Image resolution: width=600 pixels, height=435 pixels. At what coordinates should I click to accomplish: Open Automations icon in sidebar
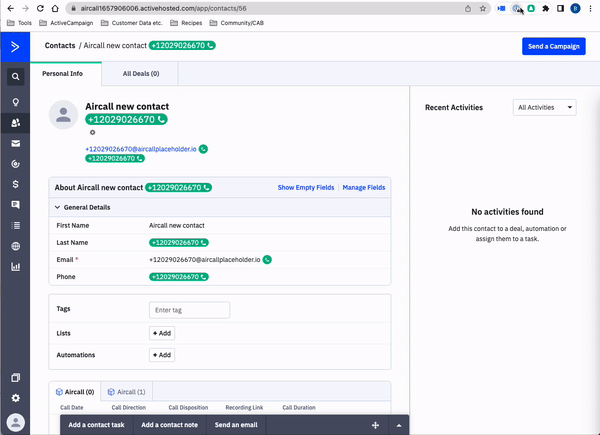pos(15,164)
